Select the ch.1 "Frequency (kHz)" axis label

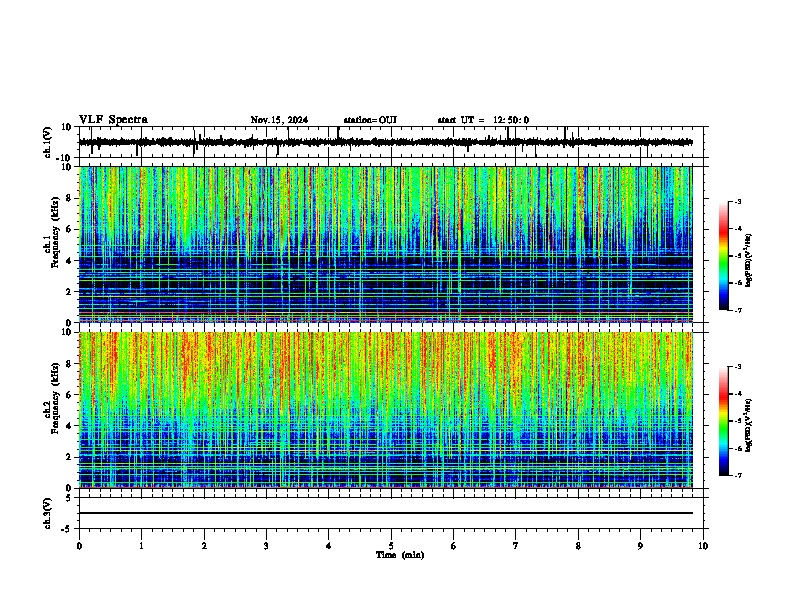click(x=55, y=232)
